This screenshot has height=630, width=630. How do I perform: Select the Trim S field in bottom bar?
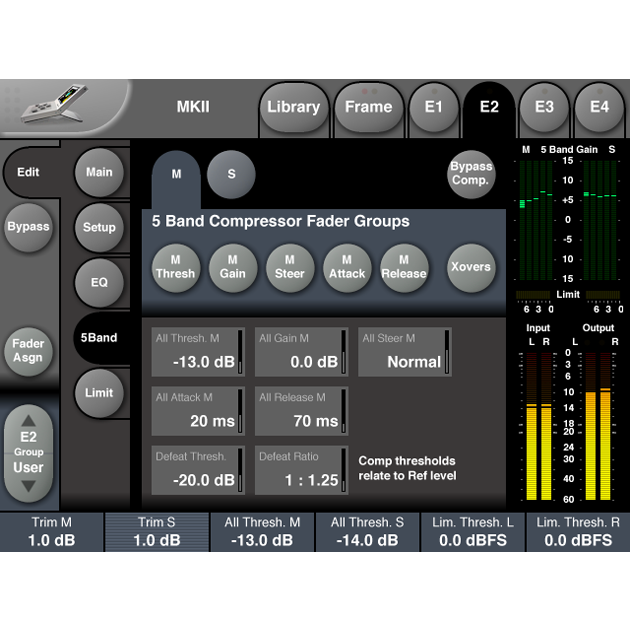[157, 532]
